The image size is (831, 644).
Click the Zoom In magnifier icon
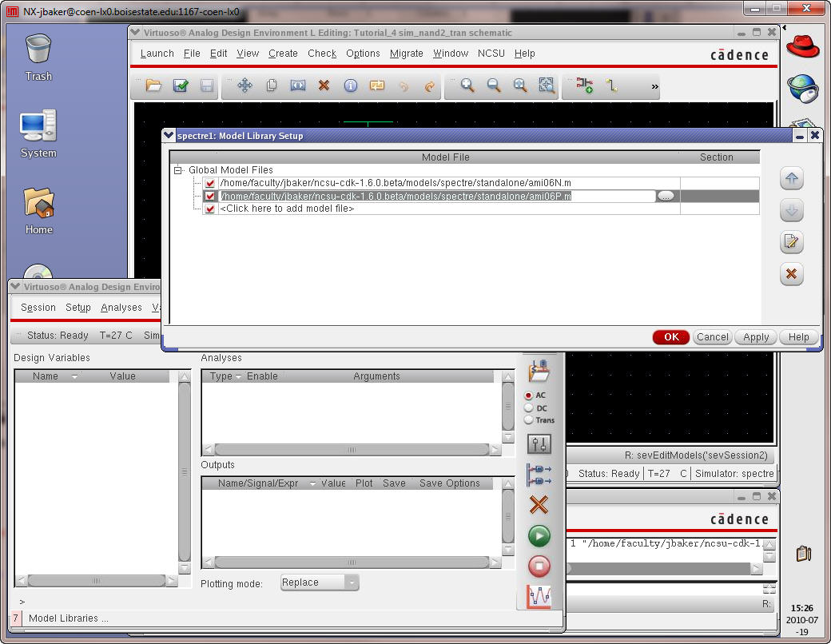click(467, 85)
